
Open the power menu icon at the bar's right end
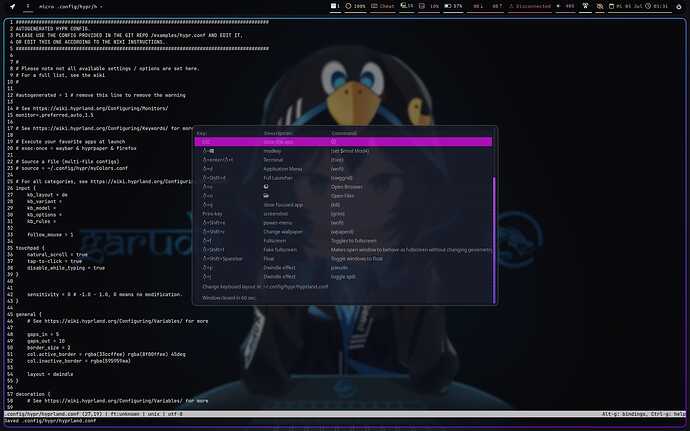click(678, 7)
